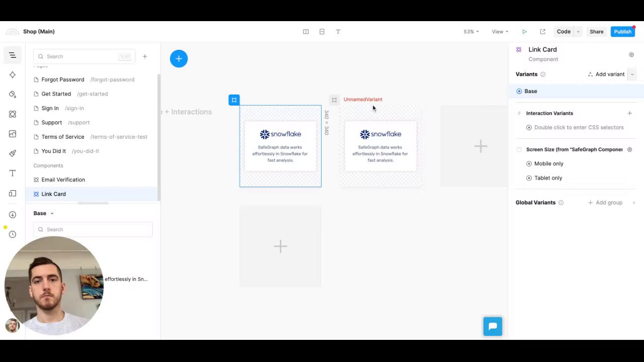The image size is (644, 362).
Task: Open the layers list panel icon
Action: pos(13,55)
